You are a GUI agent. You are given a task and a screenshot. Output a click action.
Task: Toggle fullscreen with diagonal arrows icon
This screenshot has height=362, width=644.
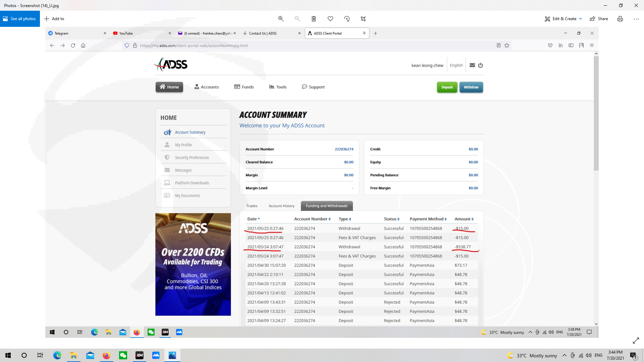click(636, 341)
